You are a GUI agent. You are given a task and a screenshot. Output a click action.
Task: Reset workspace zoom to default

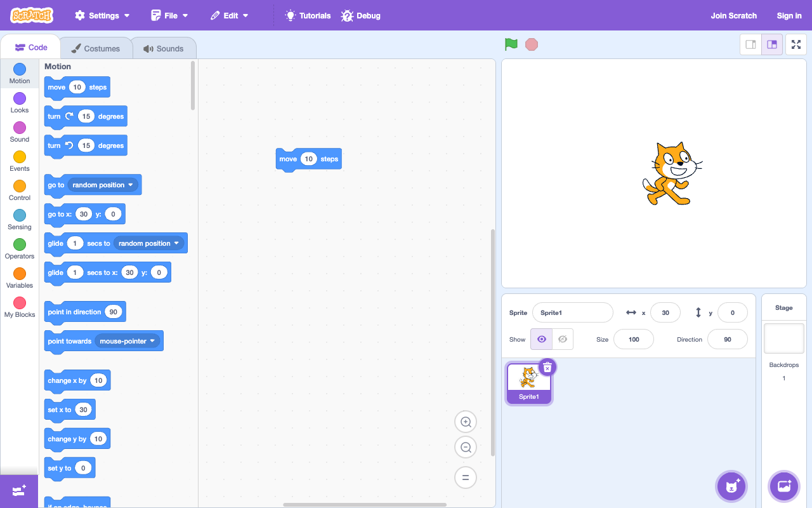click(466, 478)
